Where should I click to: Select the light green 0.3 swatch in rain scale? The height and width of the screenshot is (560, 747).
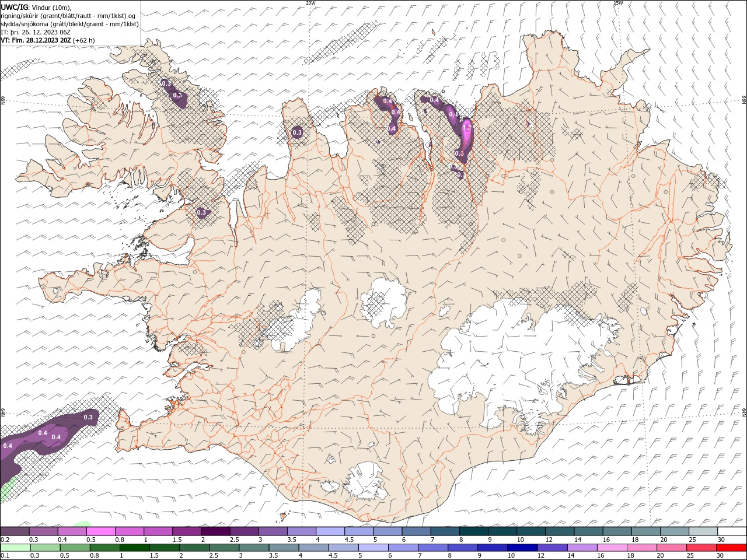44,548
